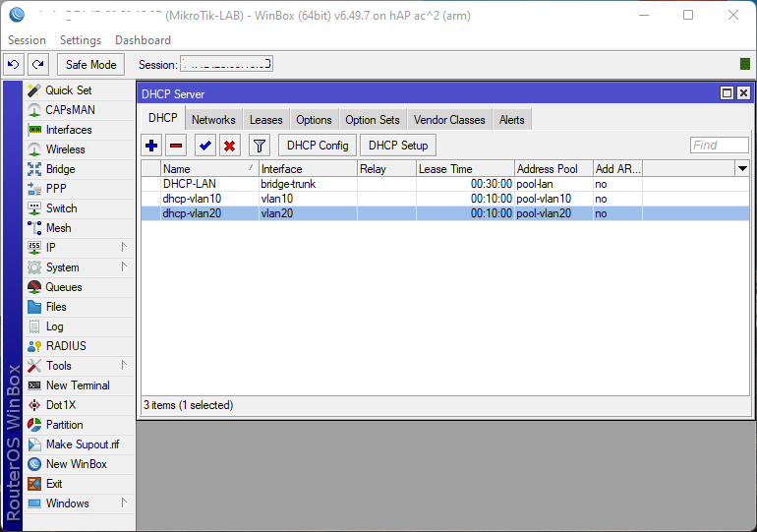Sort by the Interface column header
Viewport: 757px width, 532px height.
pos(308,169)
